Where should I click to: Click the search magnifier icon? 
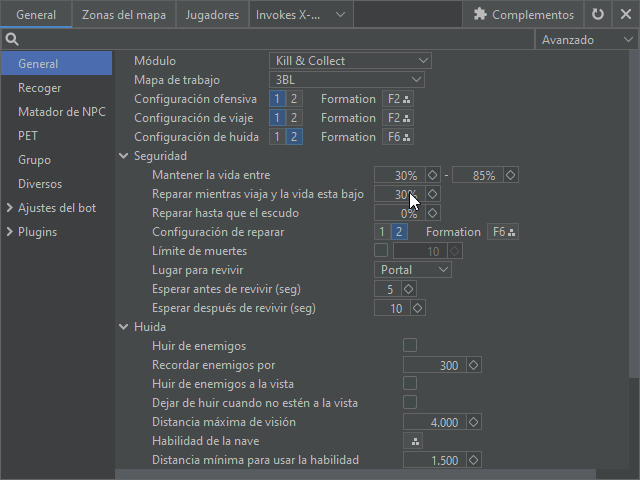[12, 40]
